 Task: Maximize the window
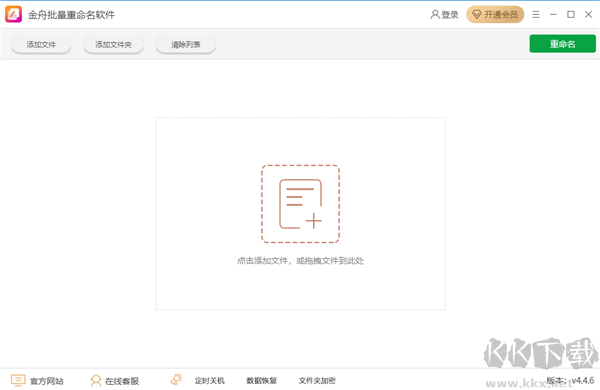(x=571, y=15)
